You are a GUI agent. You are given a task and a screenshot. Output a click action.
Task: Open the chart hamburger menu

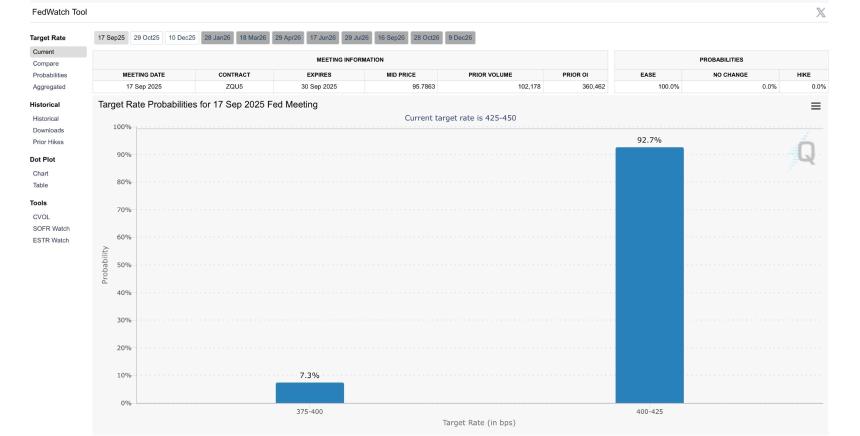[815, 106]
